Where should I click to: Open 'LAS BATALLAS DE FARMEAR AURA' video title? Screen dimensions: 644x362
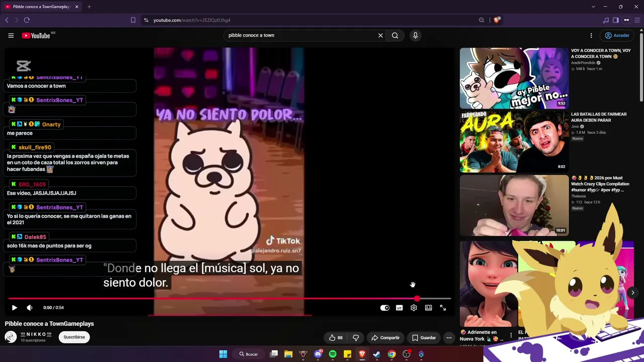coord(599,117)
